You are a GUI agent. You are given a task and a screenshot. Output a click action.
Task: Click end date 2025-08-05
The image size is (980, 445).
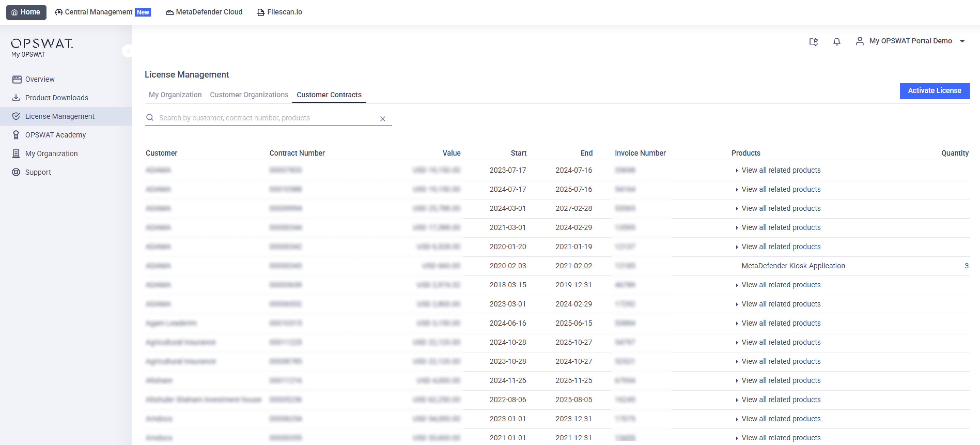574,400
